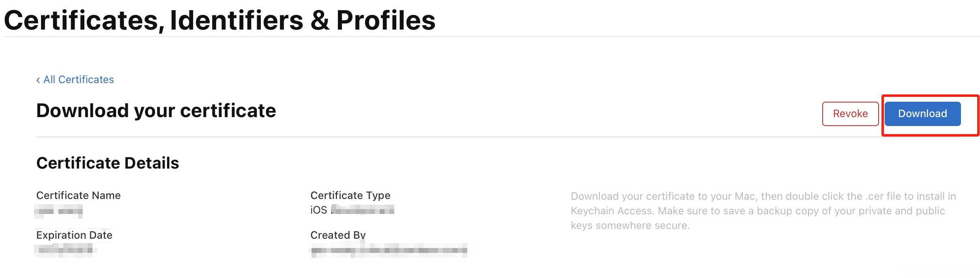Open the All Certificates link
Viewport: 980px width, 278px height.
point(79,79)
